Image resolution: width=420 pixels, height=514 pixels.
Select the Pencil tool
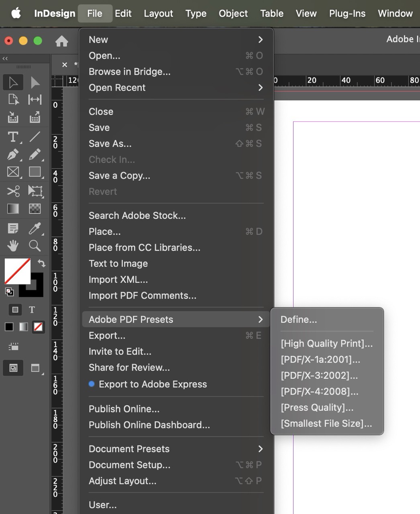(x=35, y=155)
